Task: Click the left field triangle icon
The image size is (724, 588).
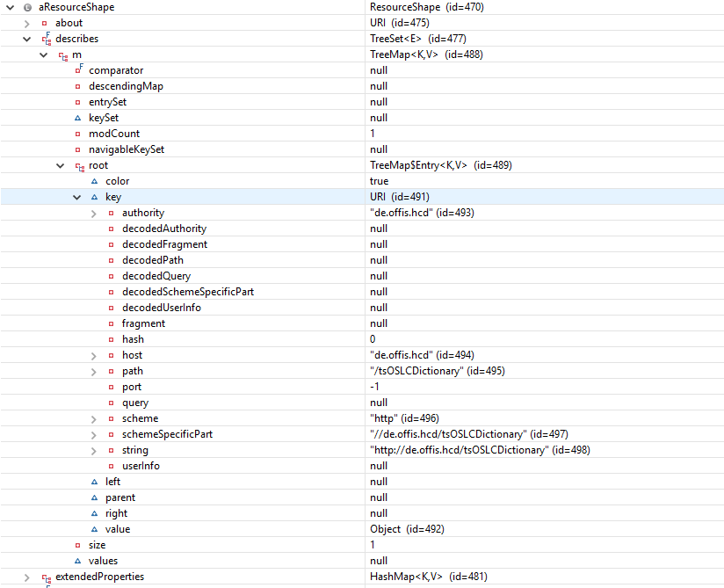Action: 94,483
